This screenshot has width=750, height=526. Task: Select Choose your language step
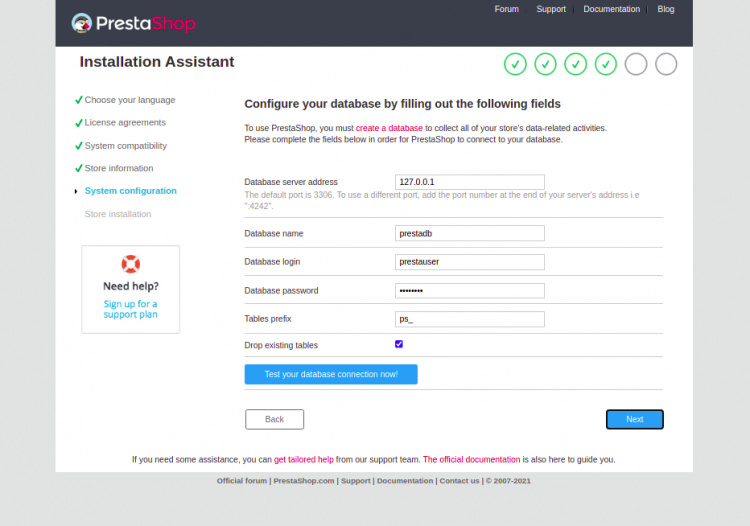(129, 100)
